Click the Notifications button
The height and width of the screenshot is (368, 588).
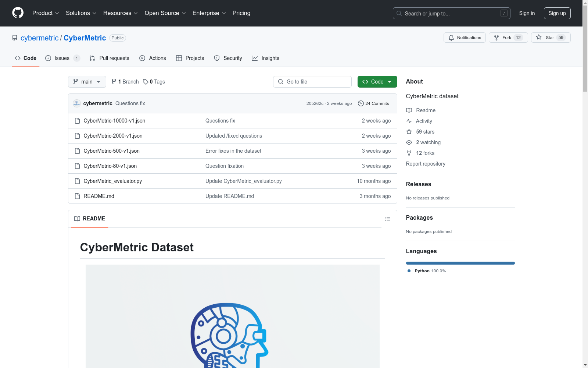pyautogui.click(x=465, y=38)
